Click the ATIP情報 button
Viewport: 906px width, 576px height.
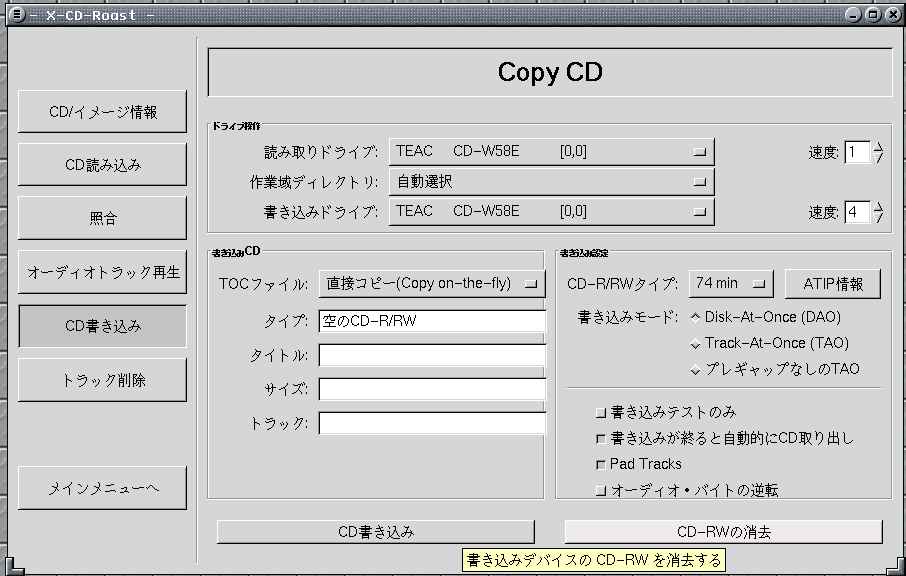(832, 284)
